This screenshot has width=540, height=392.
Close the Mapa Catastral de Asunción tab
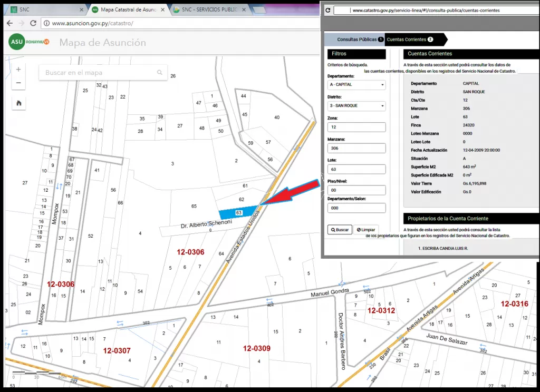[162, 9]
